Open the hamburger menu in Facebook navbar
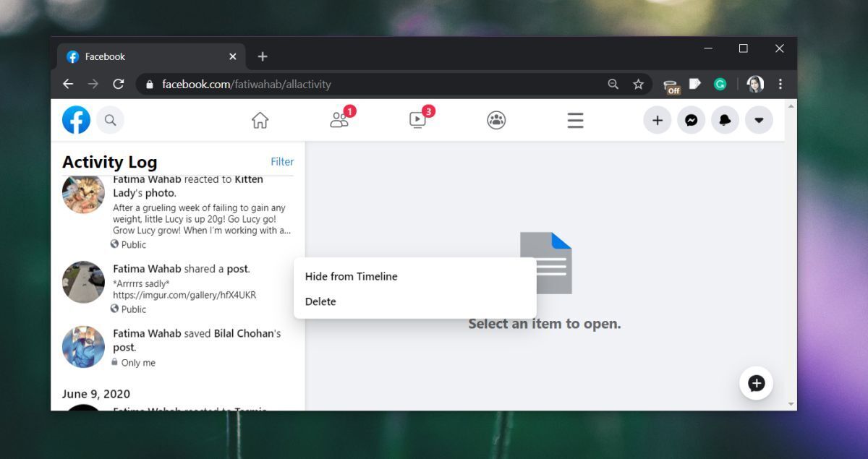The image size is (868, 459). 575,120
